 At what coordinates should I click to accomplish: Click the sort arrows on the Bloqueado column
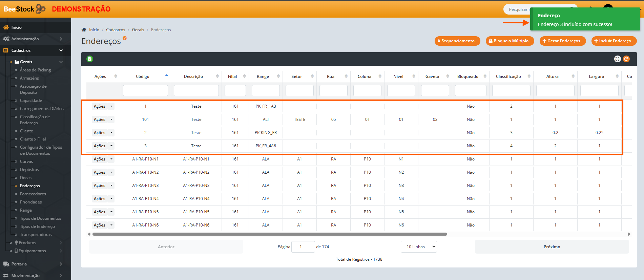485,77
